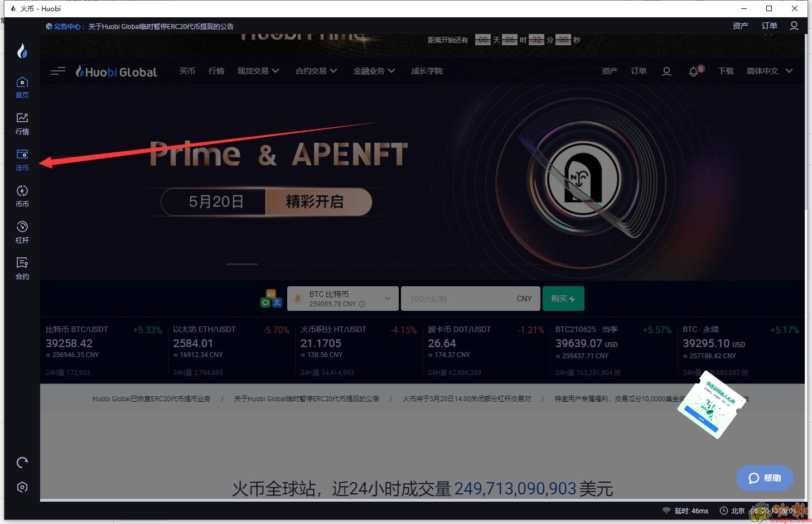The width and height of the screenshot is (812, 524).
Task: Open the 比特币 BTC/USDT ticker card
Action: [x=104, y=350]
